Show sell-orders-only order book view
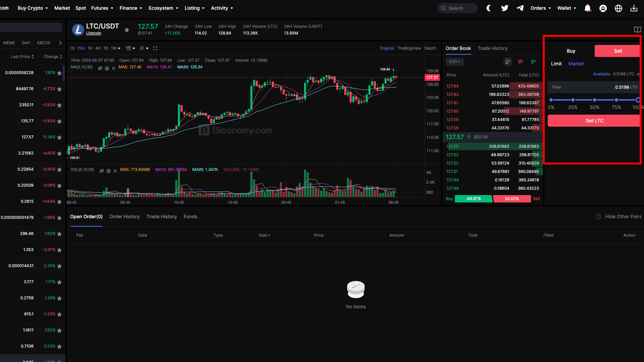Image resolution: width=644 pixels, height=362 pixels. click(x=521, y=62)
